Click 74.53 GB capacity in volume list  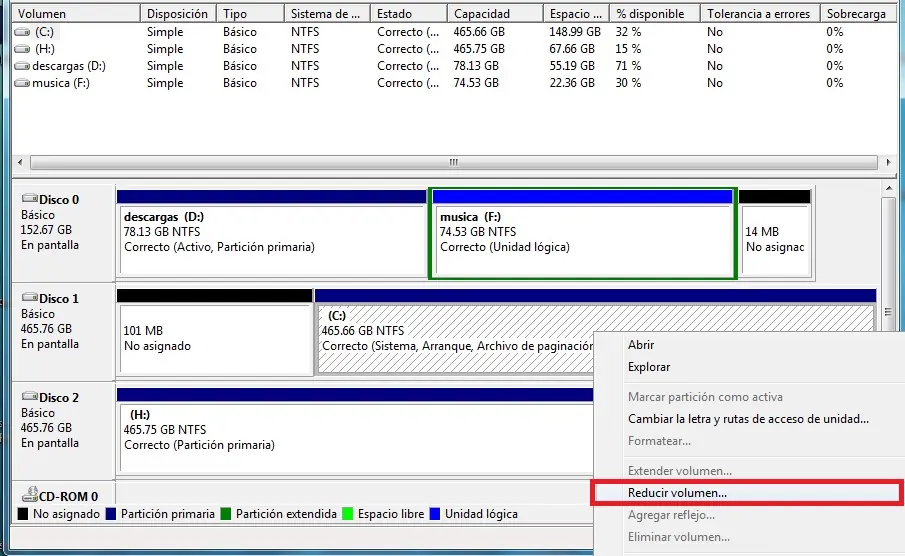tap(476, 83)
